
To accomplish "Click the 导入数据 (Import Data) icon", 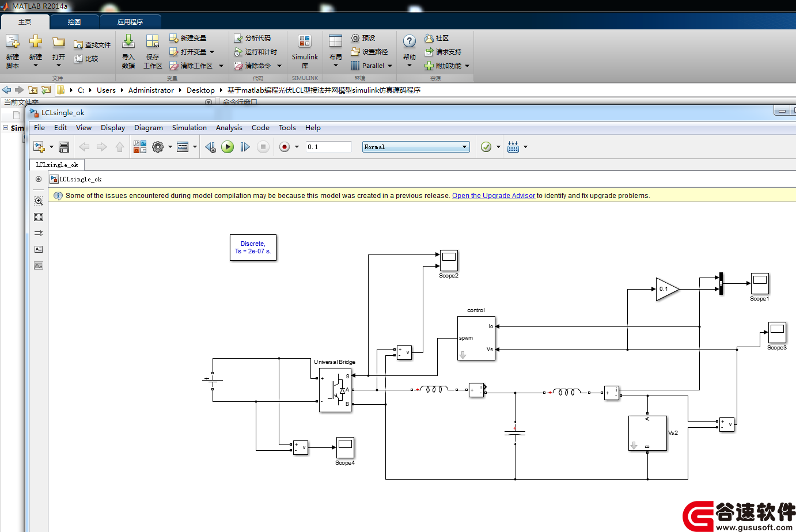I will tap(128, 41).
